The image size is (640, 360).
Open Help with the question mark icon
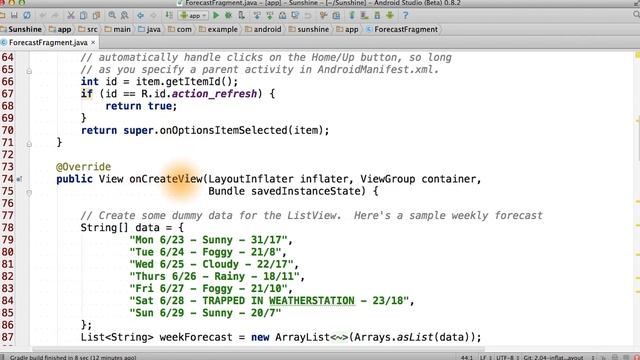405,16
